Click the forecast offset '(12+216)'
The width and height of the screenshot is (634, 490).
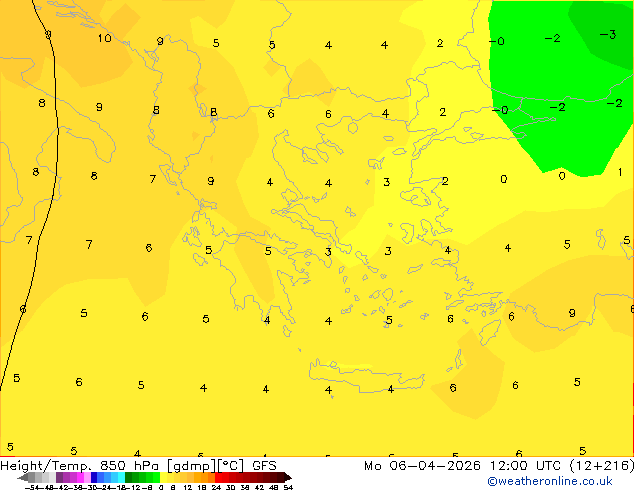(x=602, y=466)
